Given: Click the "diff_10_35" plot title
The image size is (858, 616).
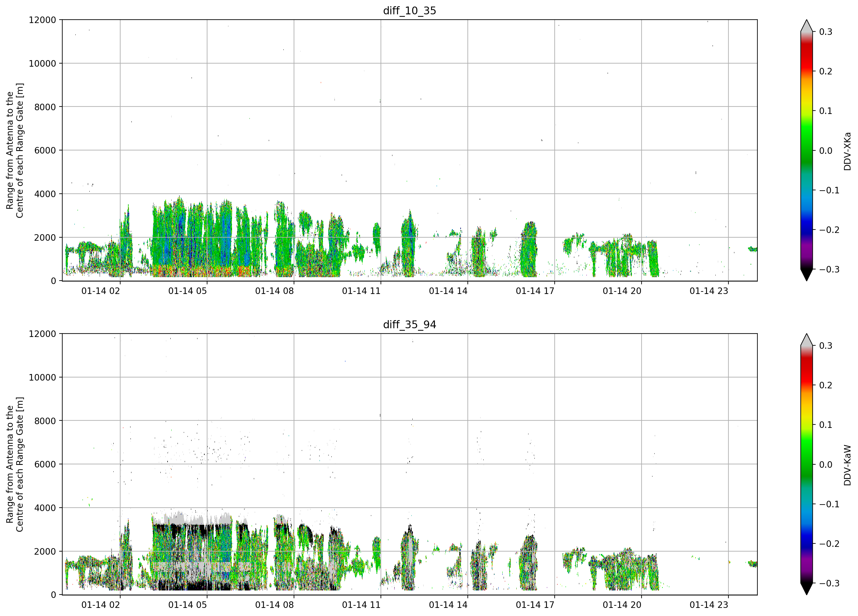Looking at the screenshot, I should click(x=409, y=11).
